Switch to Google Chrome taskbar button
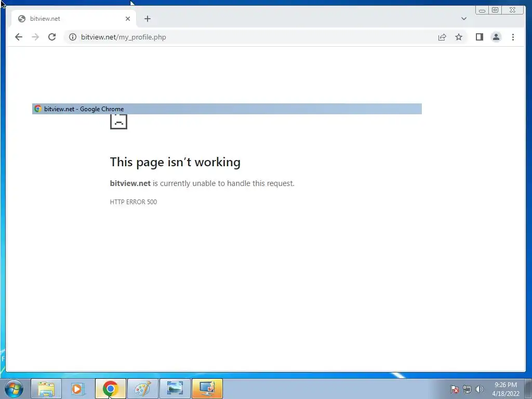 point(110,389)
